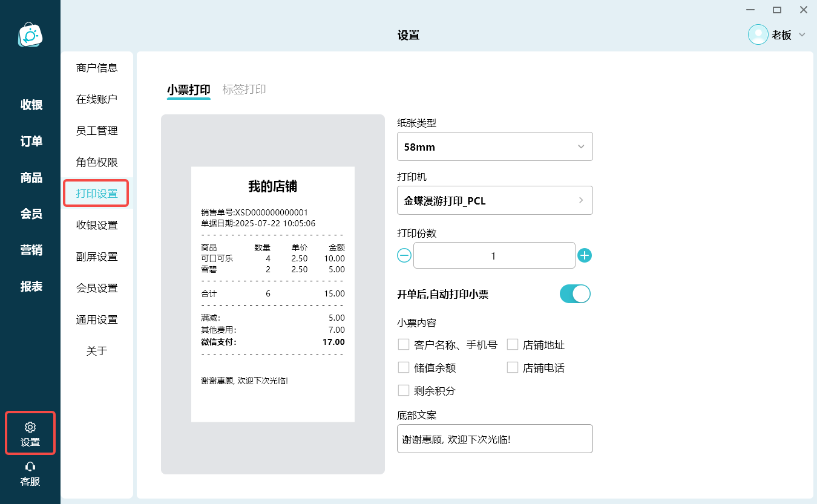Screen dimensions: 817x504
Task: Click 微信支付 line in receipt preview
Action: tap(273, 342)
